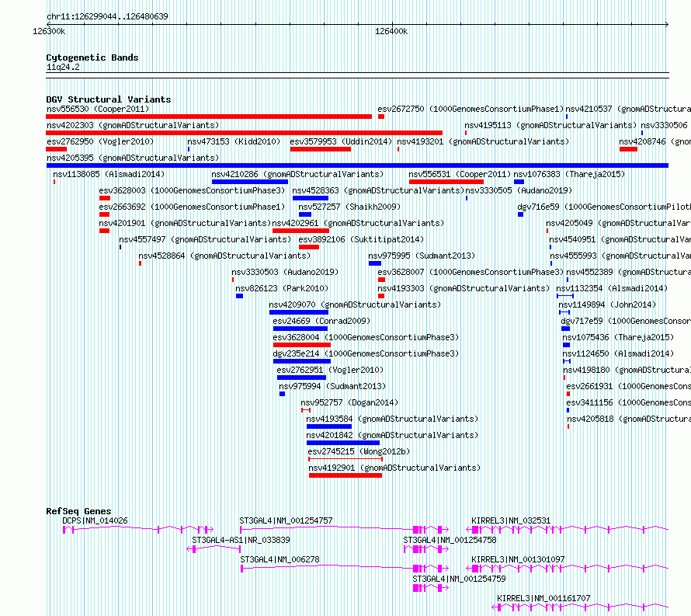Click KIRREL3|NM_001301097 transcript label
This screenshot has width=691, height=616.
point(518,559)
